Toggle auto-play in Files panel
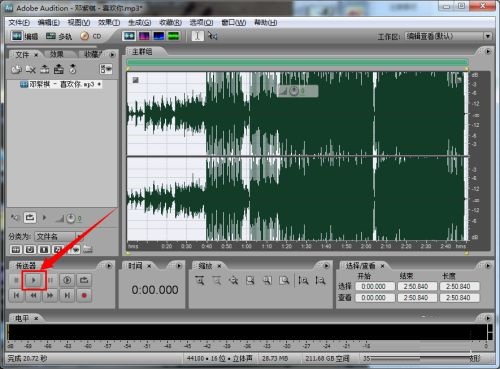Viewport: 500px width, 369px height. pos(15,218)
